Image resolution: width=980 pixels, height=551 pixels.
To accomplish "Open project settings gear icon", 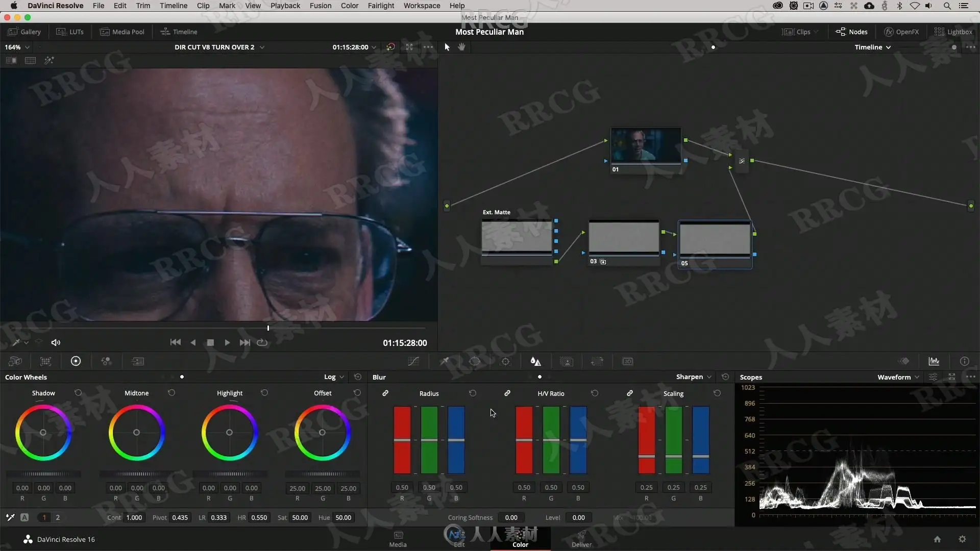I will tap(962, 539).
